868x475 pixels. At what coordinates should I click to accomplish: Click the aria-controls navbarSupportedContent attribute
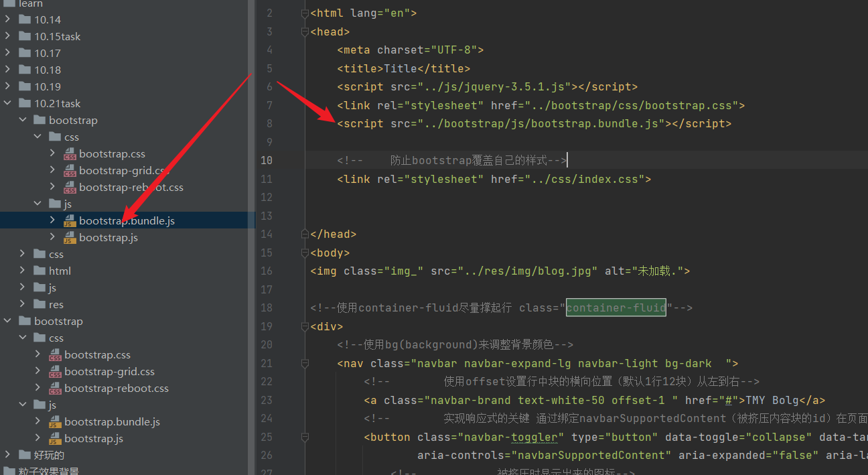[x=544, y=456]
